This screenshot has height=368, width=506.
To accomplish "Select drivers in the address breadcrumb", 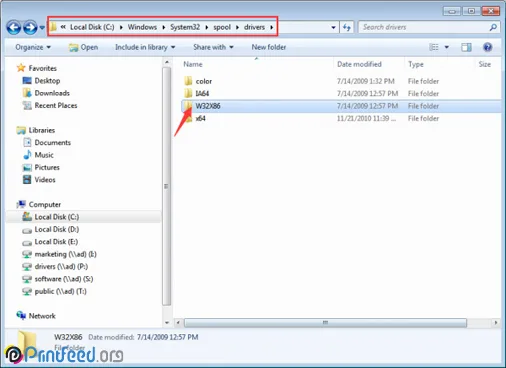I will point(254,27).
